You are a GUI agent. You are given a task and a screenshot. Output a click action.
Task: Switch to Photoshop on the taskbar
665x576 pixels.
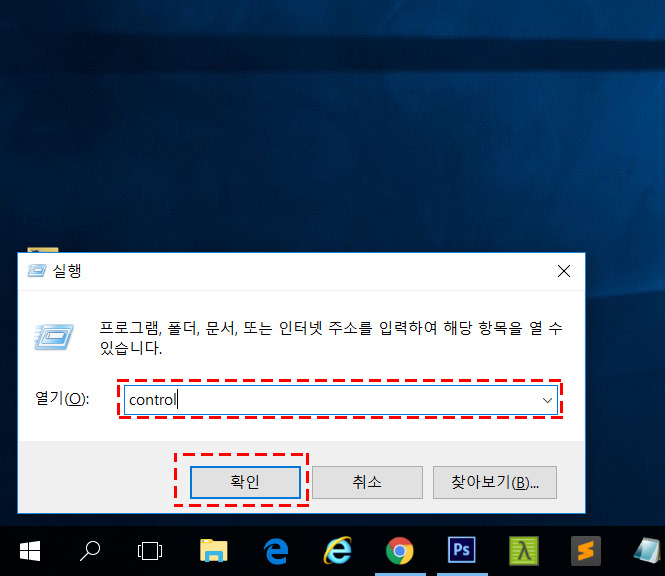click(x=462, y=550)
